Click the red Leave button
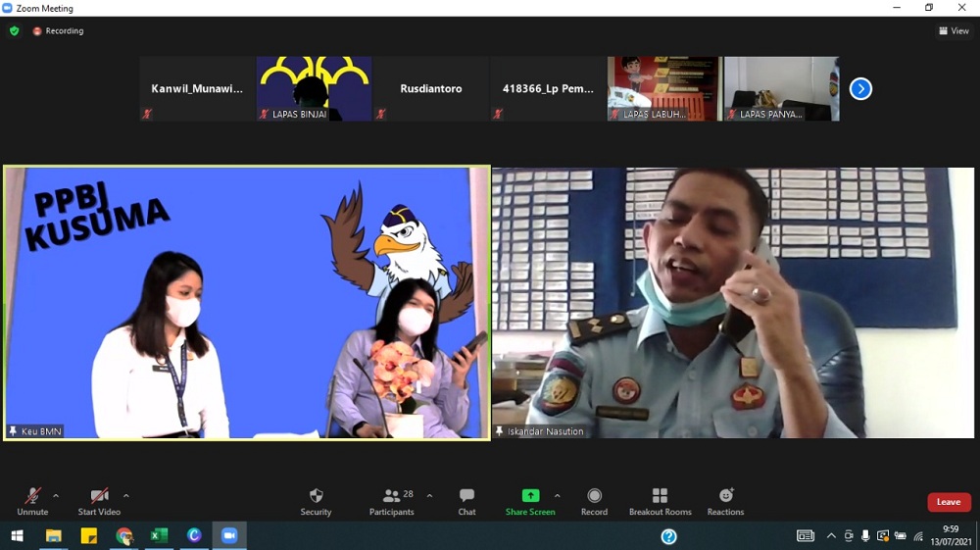This screenshot has height=550, width=980. point(949,502)
